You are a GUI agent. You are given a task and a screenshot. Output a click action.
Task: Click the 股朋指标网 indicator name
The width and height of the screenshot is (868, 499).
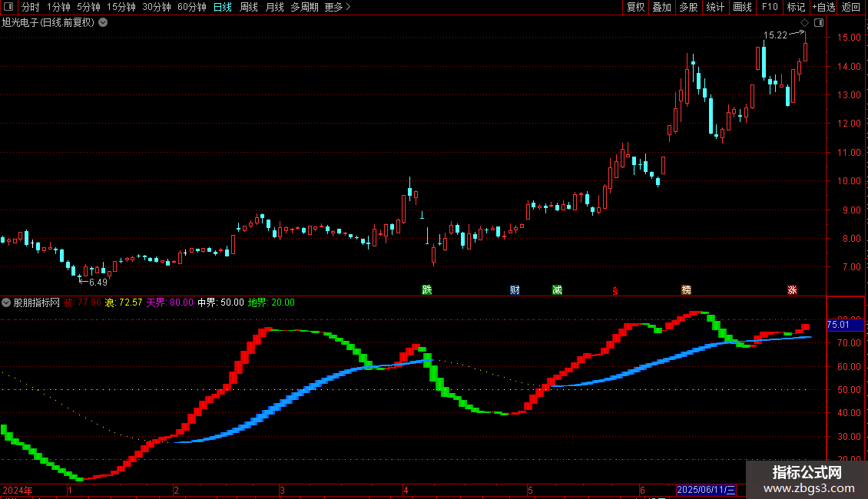[x=37, y=302]
